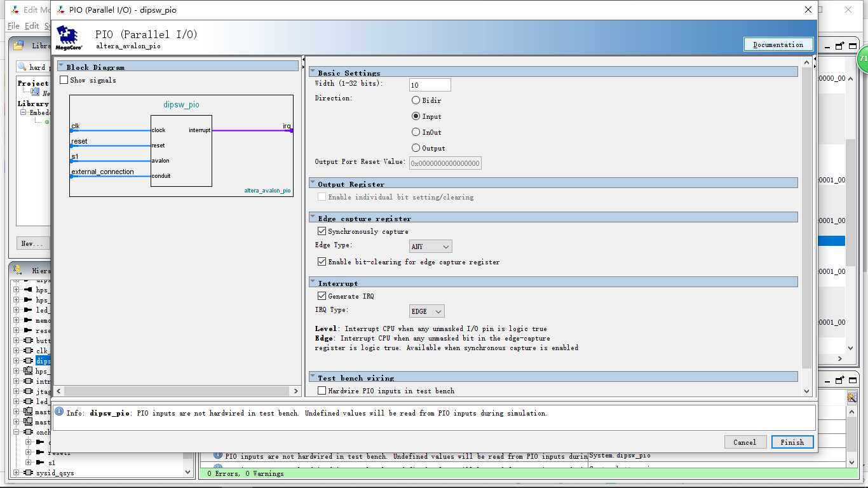Image resolution: width=868 pixels, height=488 pixels.
Task: Open the File menu
Action: point(13,26)
